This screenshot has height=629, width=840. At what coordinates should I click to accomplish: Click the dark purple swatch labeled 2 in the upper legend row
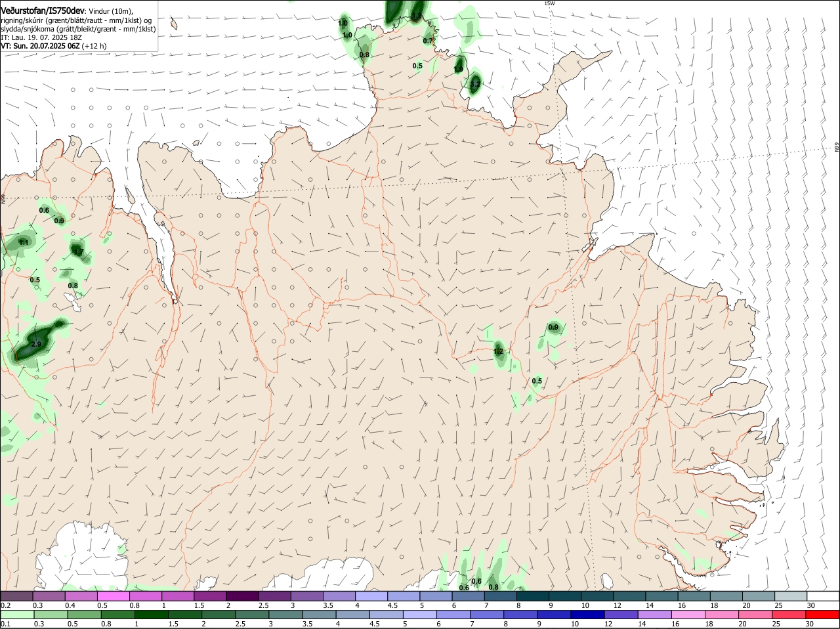[243, 596]
